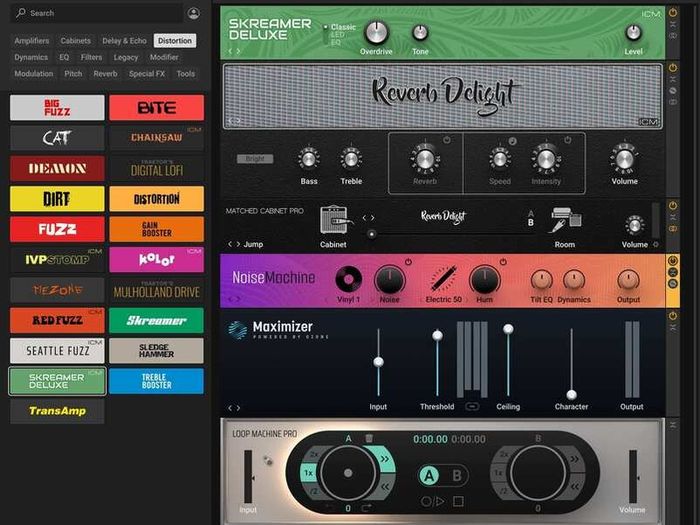The height and width of the screenshot is (525, 700).
Task: Click the search field in the browser
Action: point(97,13)
